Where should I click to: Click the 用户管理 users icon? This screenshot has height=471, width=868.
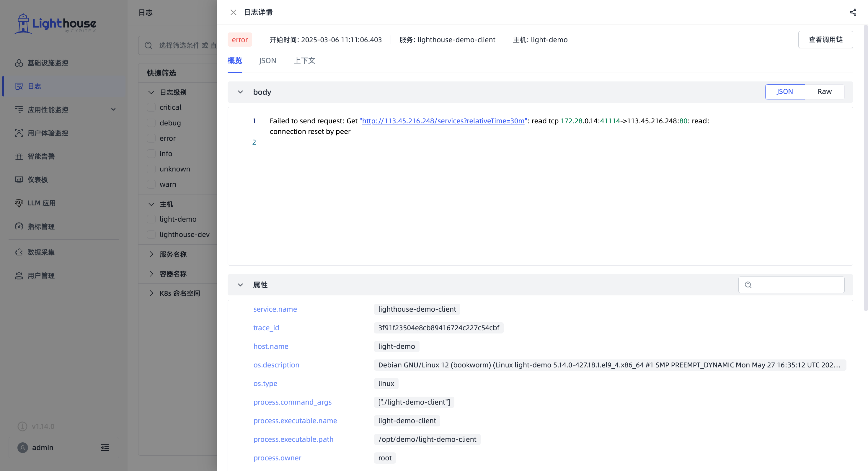[x=19, y=276]
